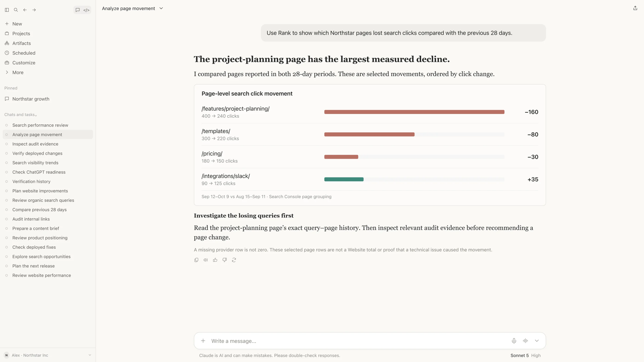644x362 pixels.
Task: Go forward with the right arrow
Action: [34, 10]
